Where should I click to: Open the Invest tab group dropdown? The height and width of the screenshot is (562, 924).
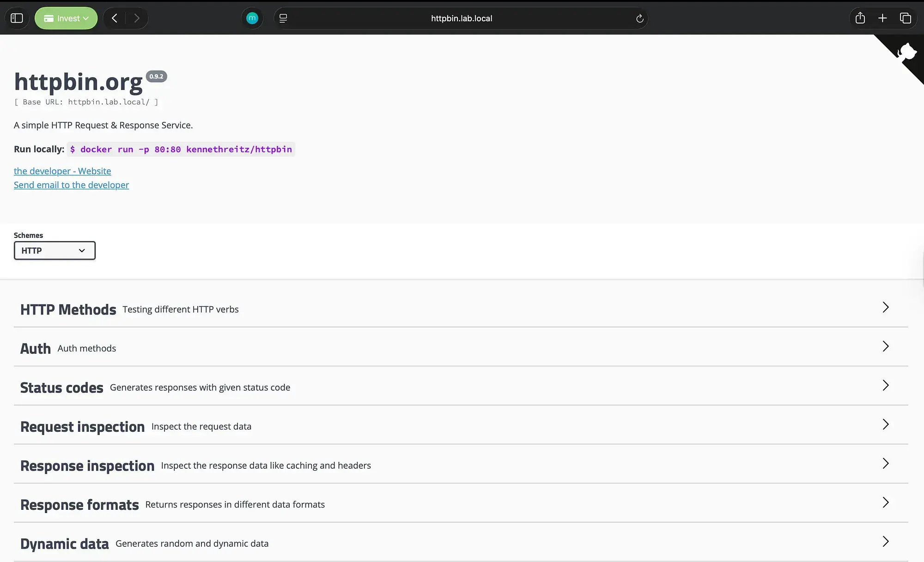(x=66, y=18)
